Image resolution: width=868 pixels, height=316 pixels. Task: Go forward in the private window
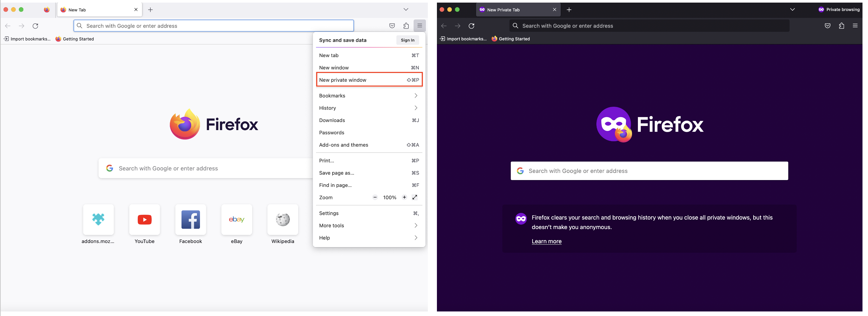click(x=458, y=26)
